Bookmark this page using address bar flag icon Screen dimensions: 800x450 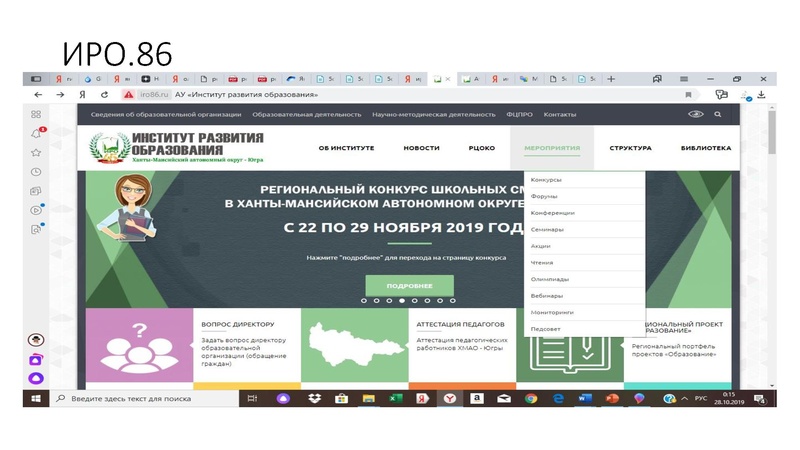click(688, 94)
